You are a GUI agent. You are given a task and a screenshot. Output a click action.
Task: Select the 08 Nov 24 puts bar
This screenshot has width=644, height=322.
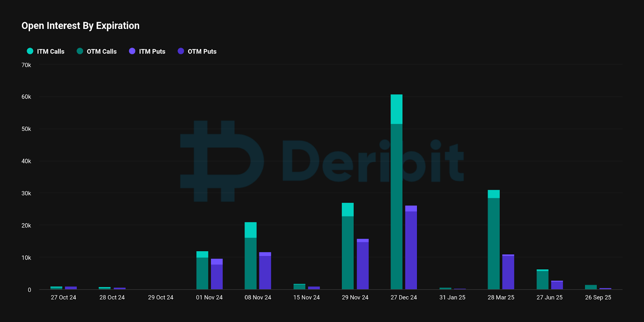[x=265, y=271]
